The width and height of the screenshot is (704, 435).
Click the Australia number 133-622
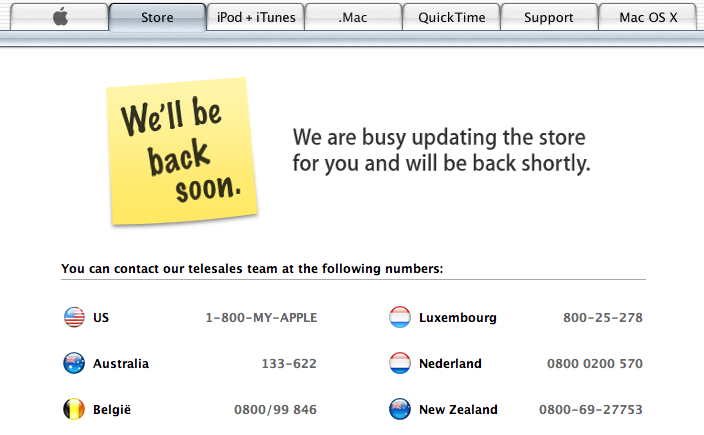pos(289,364)
